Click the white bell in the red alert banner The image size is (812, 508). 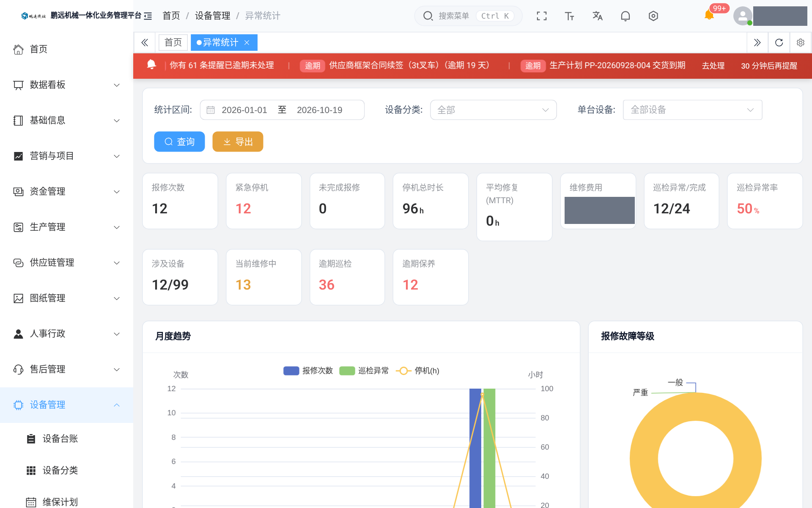[x=151, y=65]
